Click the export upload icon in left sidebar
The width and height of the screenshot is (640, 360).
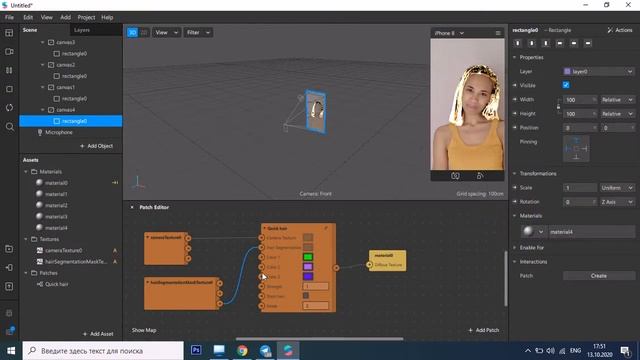tap(9, 287)
